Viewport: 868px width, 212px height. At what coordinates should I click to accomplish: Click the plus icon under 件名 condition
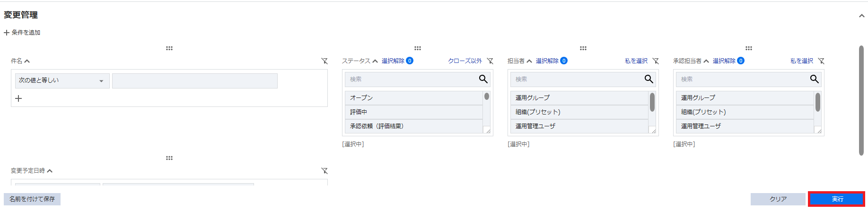18,98
